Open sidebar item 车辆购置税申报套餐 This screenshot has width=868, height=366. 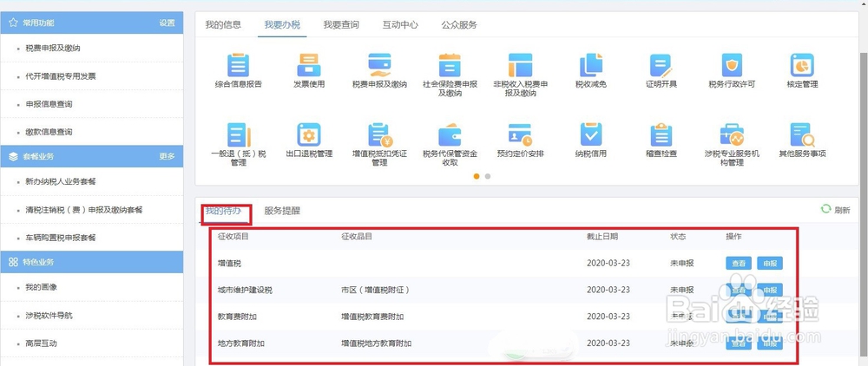61,237
